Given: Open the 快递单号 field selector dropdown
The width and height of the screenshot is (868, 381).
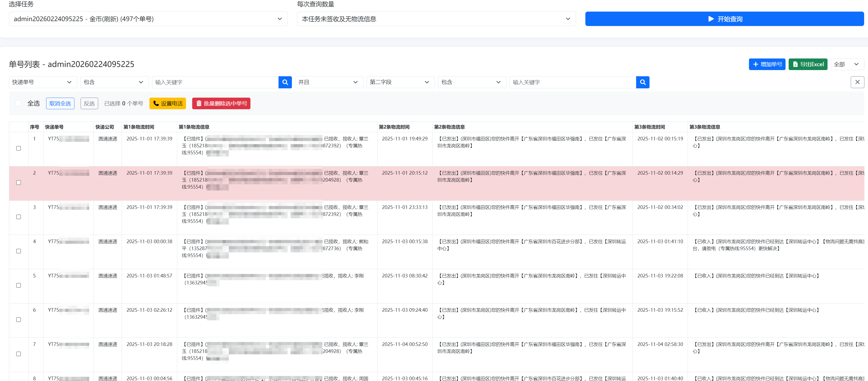Looking at the screenshot, I should (x=43, y=82).
